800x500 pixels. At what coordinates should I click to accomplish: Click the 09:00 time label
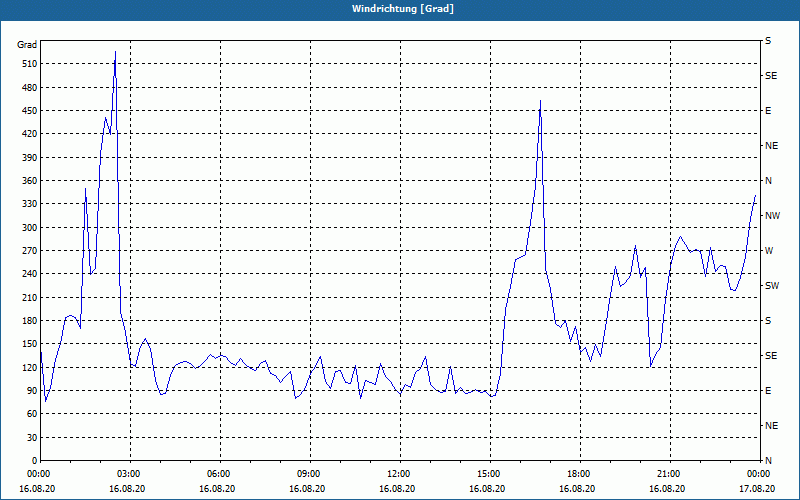point(310,474)
